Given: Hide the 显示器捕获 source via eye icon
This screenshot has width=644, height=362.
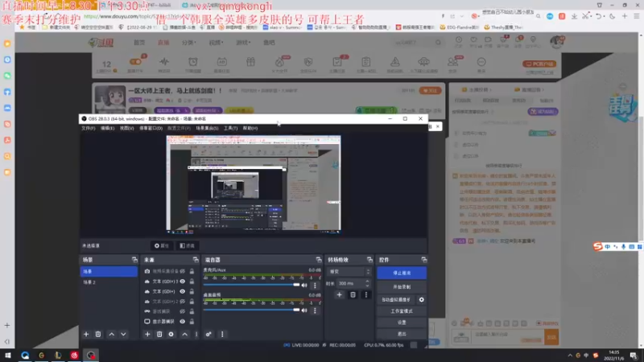Looking at the screenshot, I should pos(182,321).
